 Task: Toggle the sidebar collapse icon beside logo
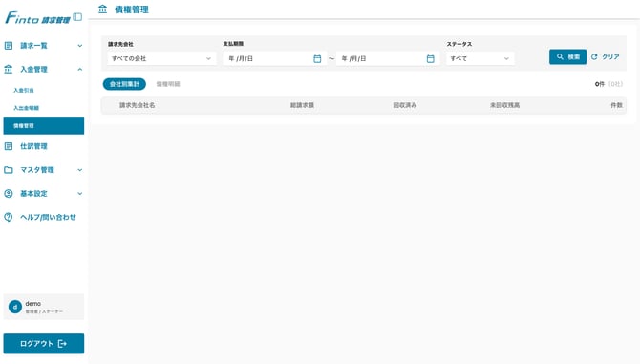[77, 17]
